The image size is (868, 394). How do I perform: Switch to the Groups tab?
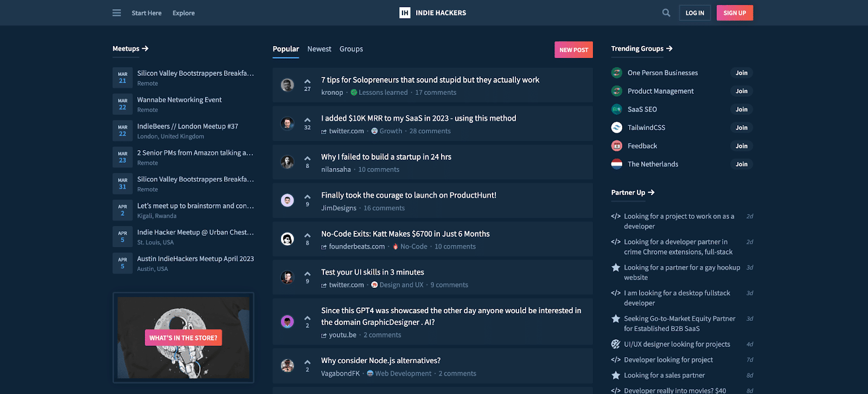point(351,49)
